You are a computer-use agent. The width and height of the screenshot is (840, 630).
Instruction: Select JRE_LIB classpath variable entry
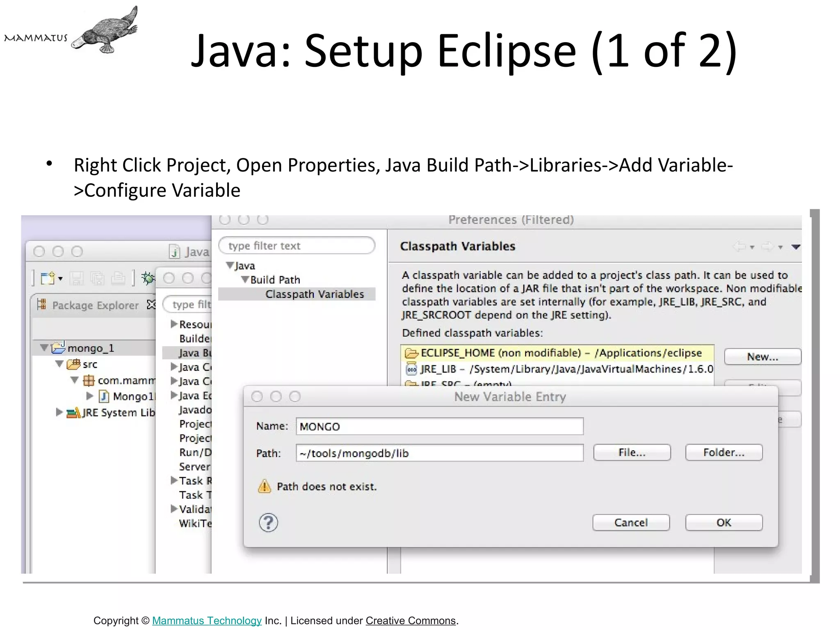click(557, 369)
